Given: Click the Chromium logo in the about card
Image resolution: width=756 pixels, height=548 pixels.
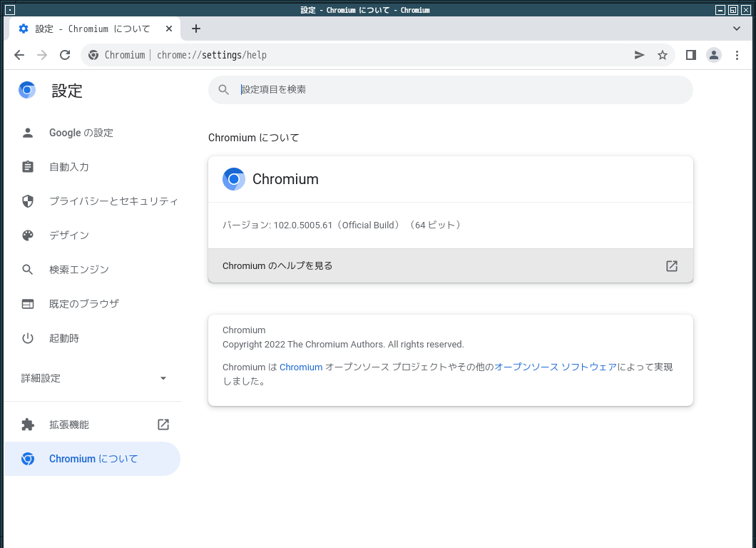Looking at the screenshot, I should 234,179.
